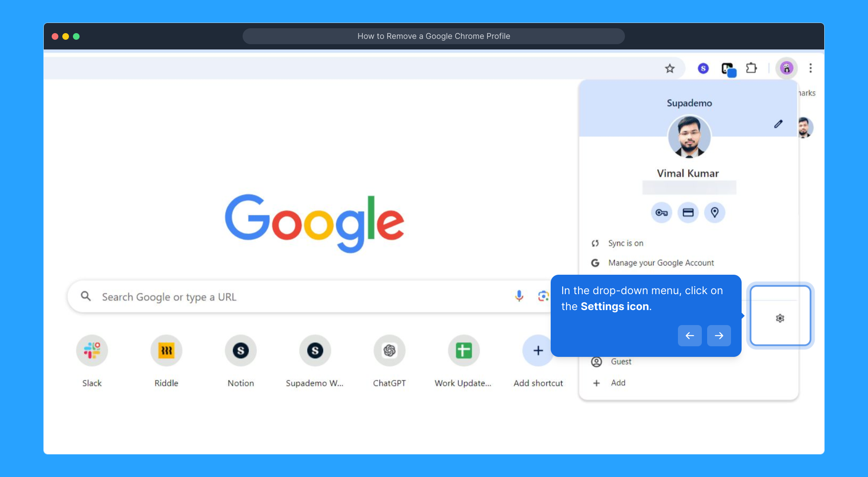The width and height of the screenshot is (868, 477).
Task: Go back to previous tooltip step
Action: pyautogui.click(x=689, y=336)
